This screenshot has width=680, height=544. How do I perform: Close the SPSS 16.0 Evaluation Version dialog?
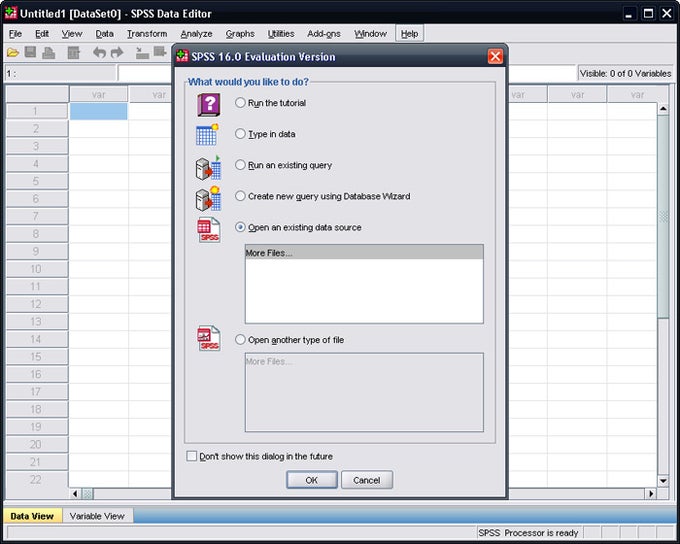pyautogui.click(x=495, y=56)
